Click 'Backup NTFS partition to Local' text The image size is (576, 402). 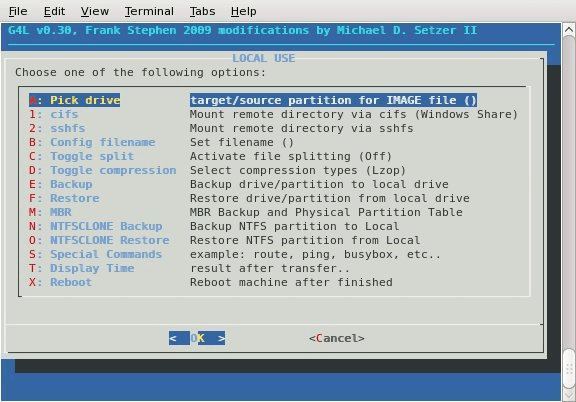[x=295, y=226]
